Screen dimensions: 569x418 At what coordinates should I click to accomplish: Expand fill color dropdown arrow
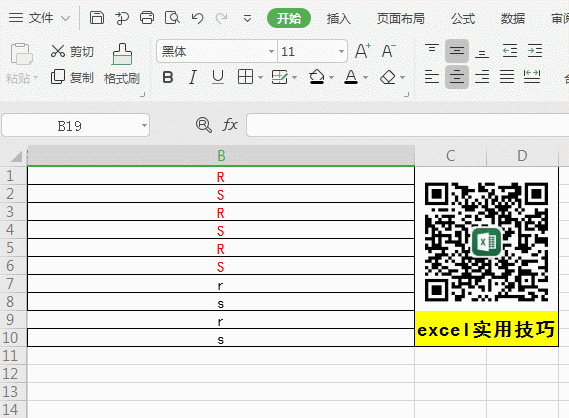coord(331,77)
